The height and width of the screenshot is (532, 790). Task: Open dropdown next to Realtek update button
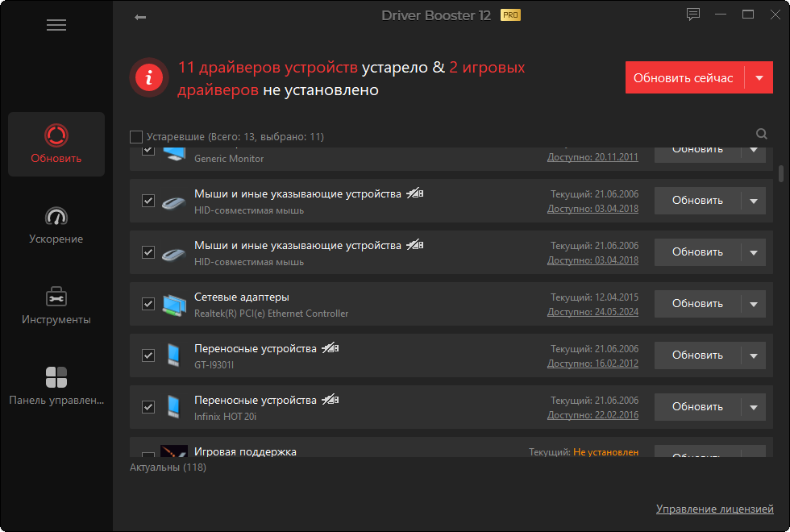754,304
